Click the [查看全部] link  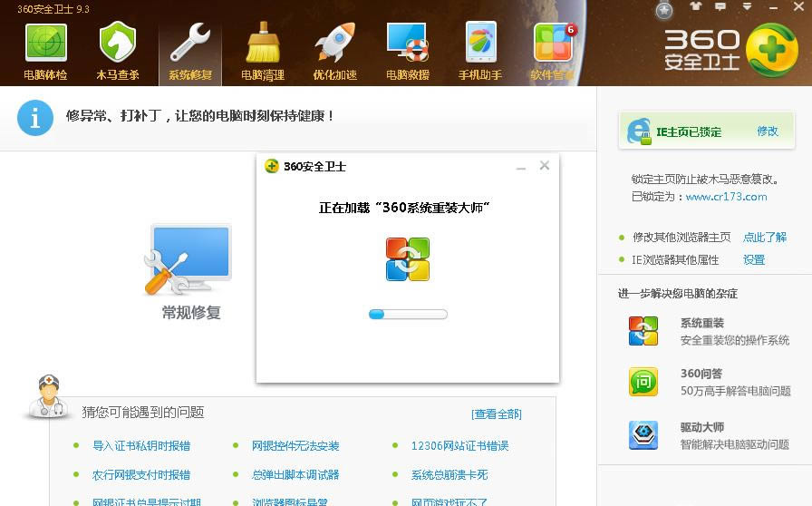tap(497, 414)
